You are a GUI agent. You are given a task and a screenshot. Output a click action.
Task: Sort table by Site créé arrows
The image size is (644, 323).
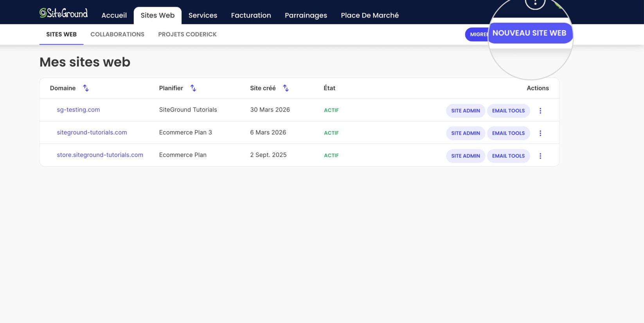tap(286, 88)
